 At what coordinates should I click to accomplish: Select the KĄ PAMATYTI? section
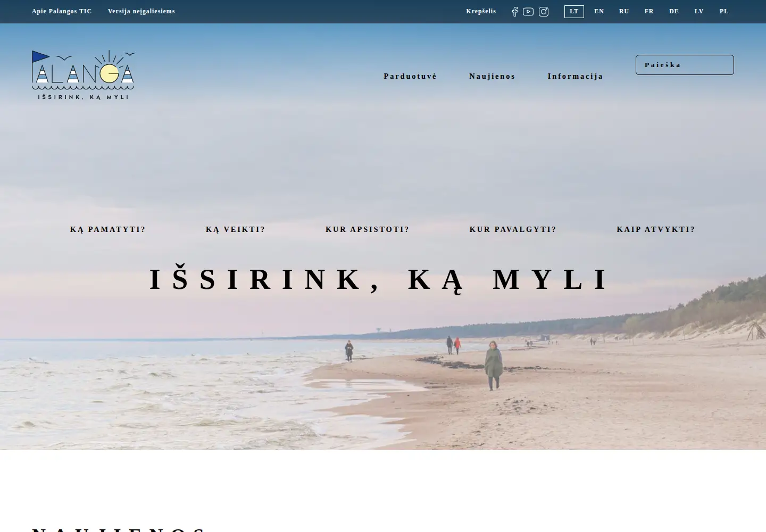[108, 229]
